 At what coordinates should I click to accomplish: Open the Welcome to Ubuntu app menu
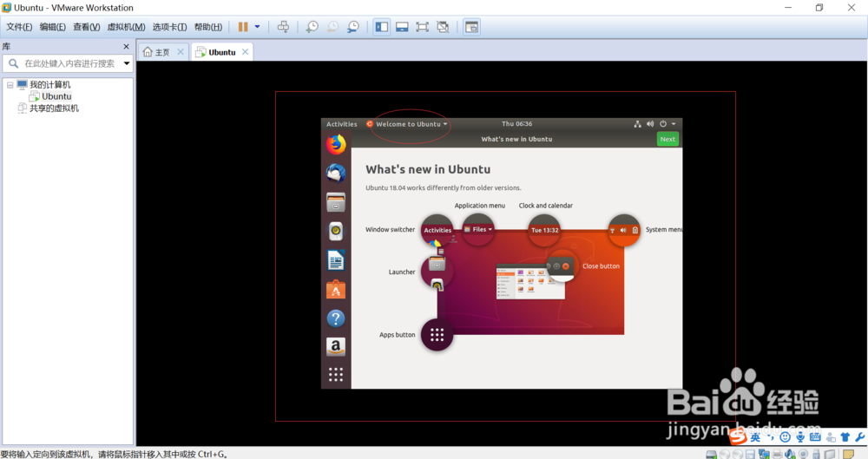point(407,124)
